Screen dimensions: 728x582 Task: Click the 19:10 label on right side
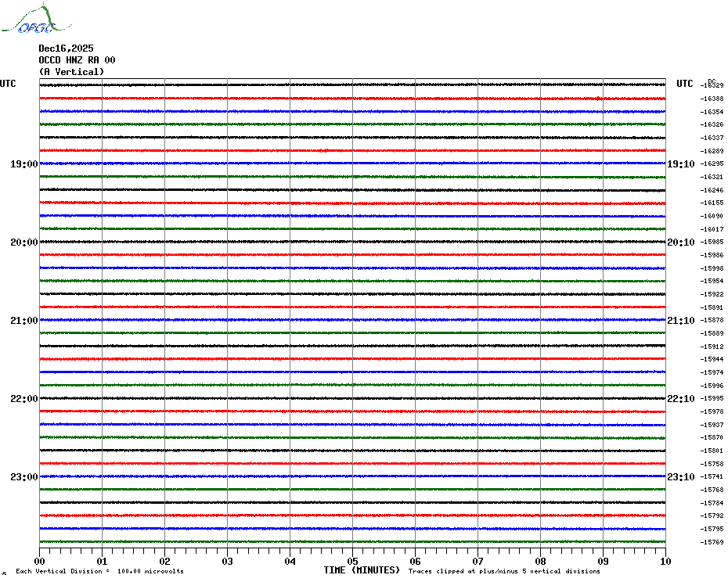click(x=680, y=164)
